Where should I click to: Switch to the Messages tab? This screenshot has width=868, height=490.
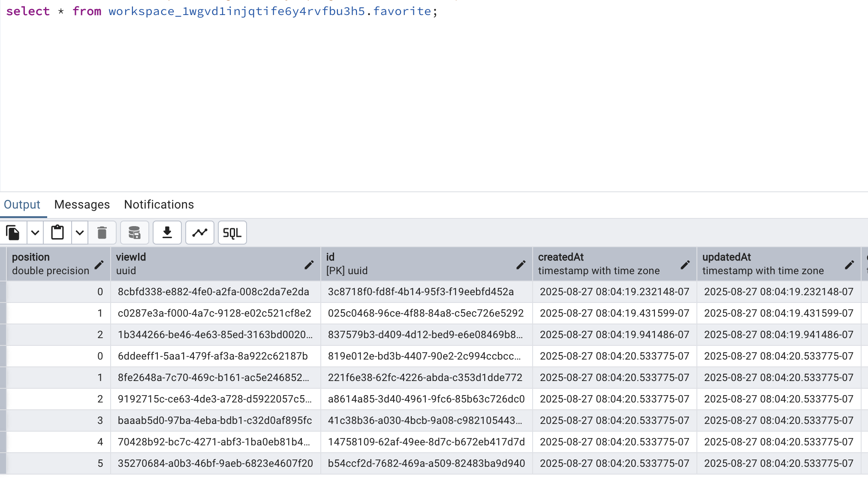point(82,205)
